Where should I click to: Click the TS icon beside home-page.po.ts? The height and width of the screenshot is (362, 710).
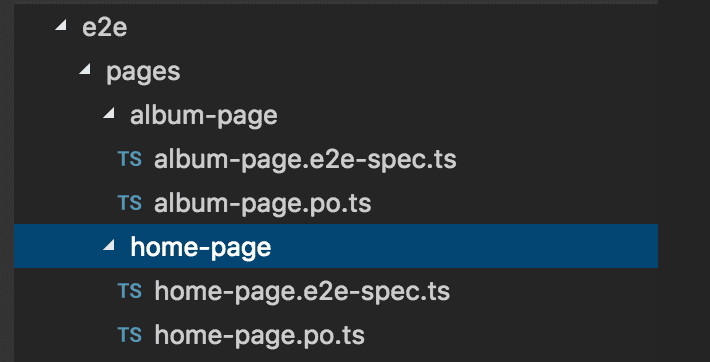pos(130,335)
